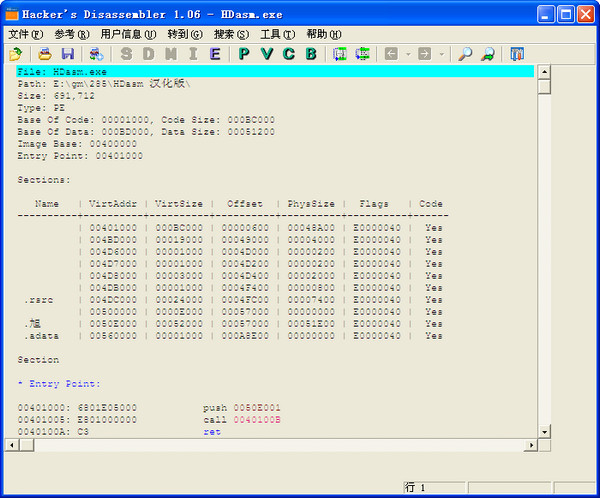
Task: Open the 文件 menu
Action: tap(25, 34)
